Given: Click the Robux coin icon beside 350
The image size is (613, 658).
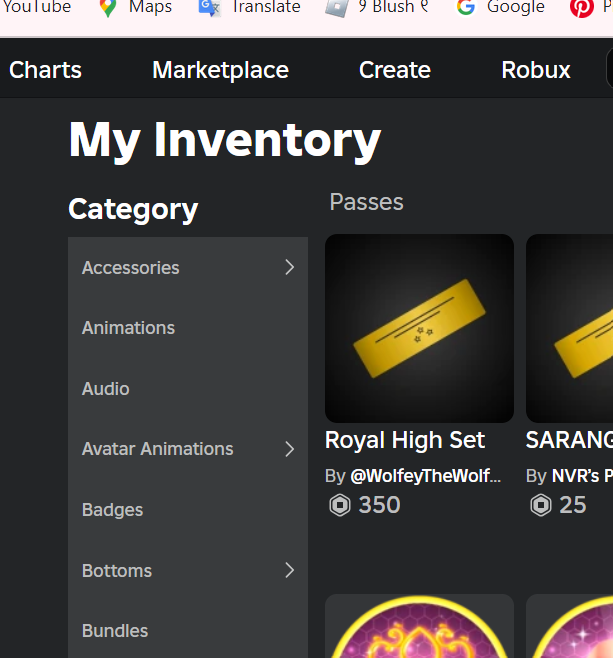Looking at the screenshot, I should point(339,505).
